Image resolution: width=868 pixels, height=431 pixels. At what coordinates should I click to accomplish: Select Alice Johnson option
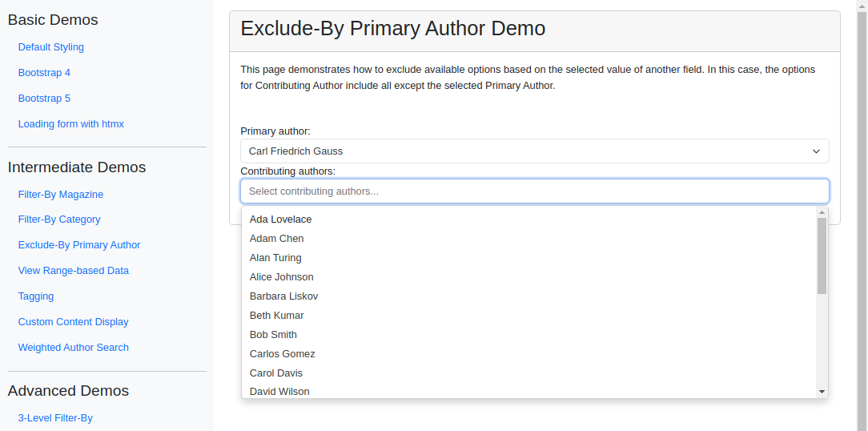click(529, 277)
